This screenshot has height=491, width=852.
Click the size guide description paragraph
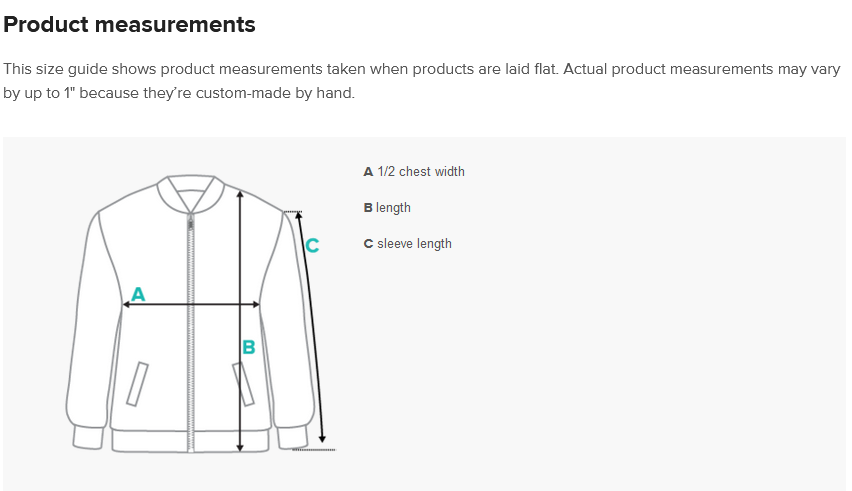(422, 81)
